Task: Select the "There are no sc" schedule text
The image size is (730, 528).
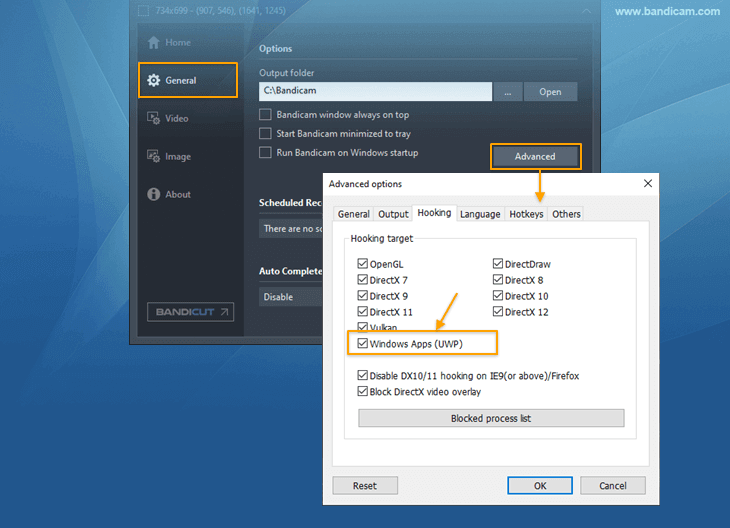Action: [x=293, y=229]
